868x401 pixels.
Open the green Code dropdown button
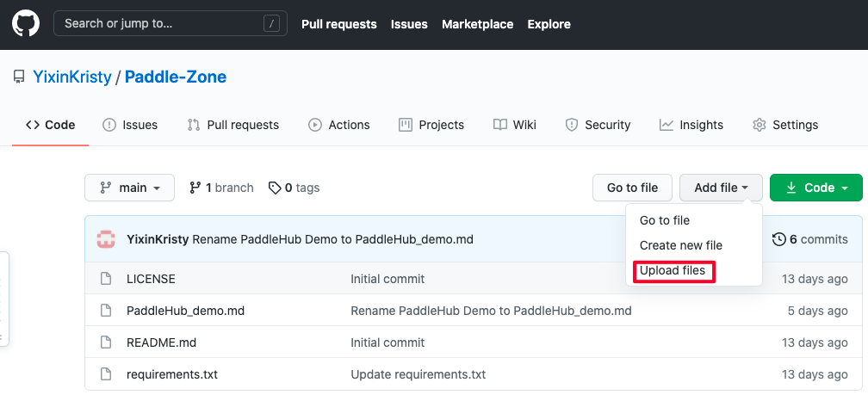816,188
